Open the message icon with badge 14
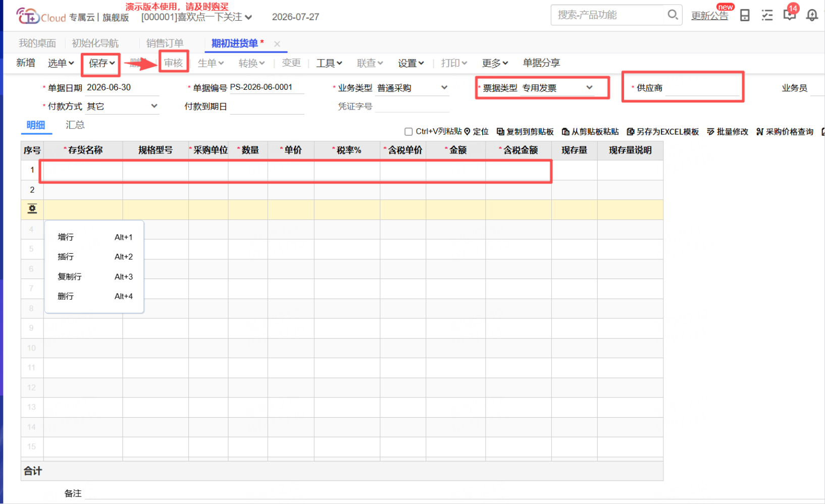 790,14
